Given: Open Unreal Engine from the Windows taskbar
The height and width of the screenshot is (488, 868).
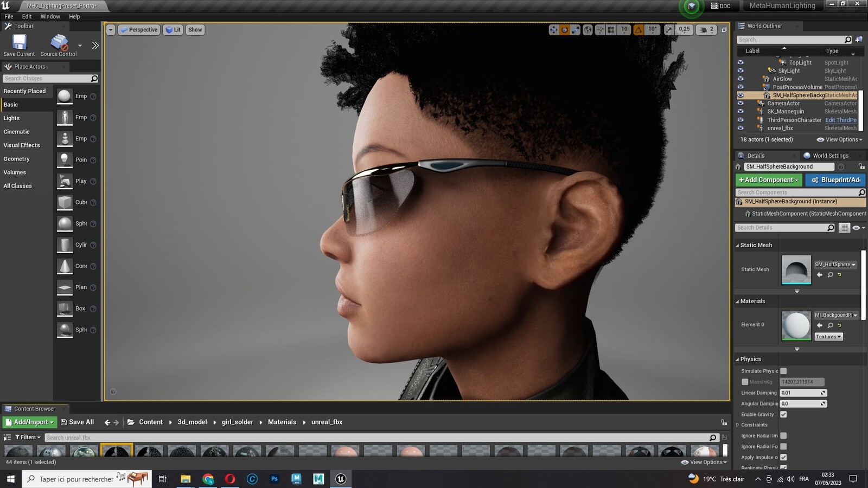Looking at the screenshot, I should click(341, 479).
